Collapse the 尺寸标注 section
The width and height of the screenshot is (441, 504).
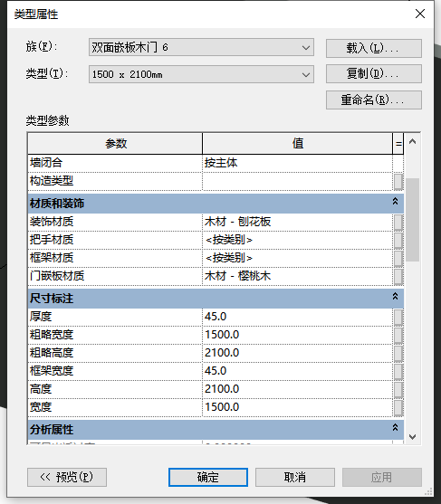[396, 297]
